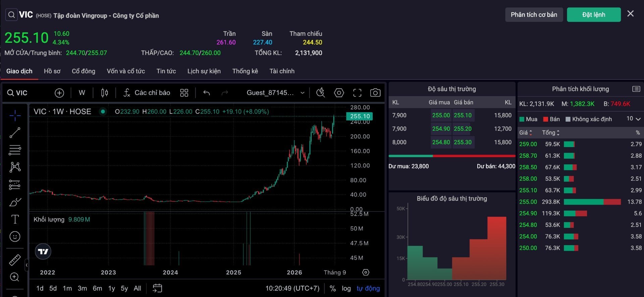644x297 pixels.
Task: Toggle the green market status dot
Action: click(x=103, y=111)
